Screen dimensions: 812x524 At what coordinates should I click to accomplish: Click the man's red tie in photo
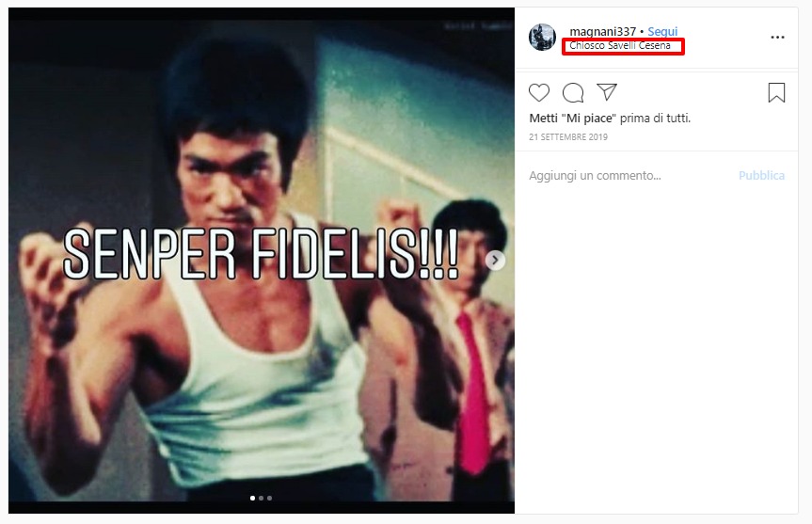472,392
